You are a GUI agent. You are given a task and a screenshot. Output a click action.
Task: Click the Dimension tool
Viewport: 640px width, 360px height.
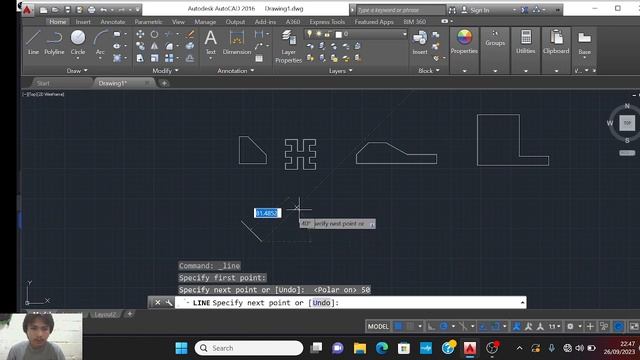237,42
